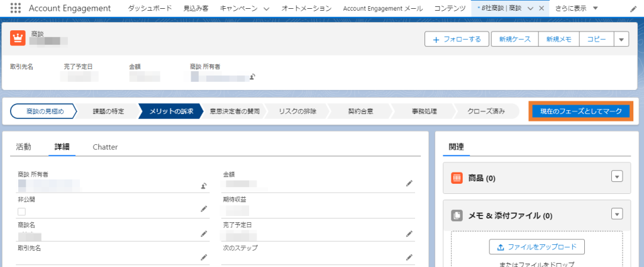Expand the キャンペーン navigation dropdown
This screenshot has width=644, height=267.
click(x=266, y=9)
